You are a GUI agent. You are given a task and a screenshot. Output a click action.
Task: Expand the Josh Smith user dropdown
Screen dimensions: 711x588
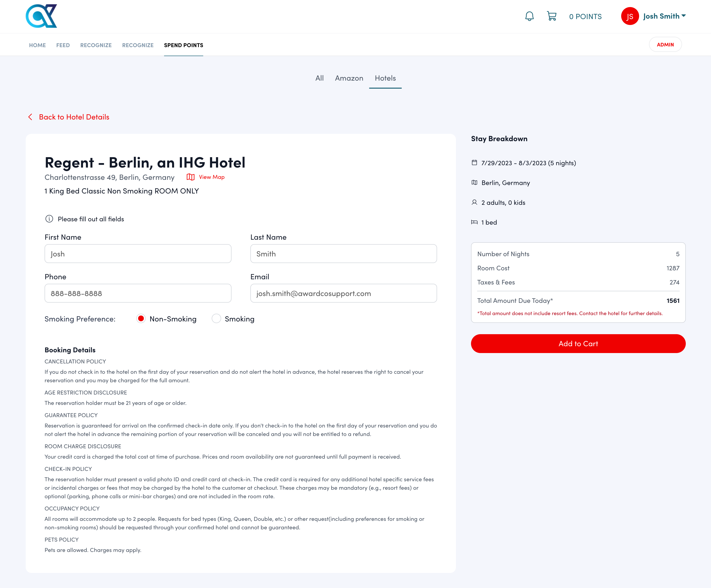(664, 16)
